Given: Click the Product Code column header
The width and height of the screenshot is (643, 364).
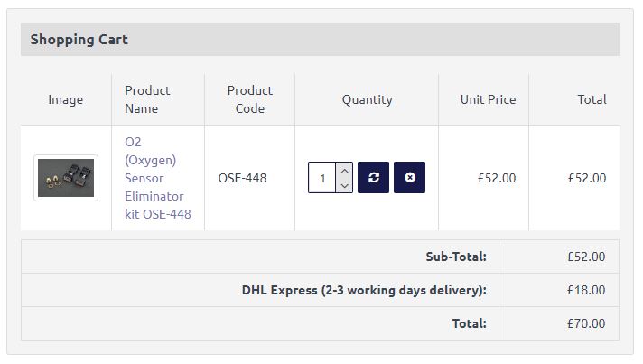Looking at the screenshot, I should tap(250, 99).
